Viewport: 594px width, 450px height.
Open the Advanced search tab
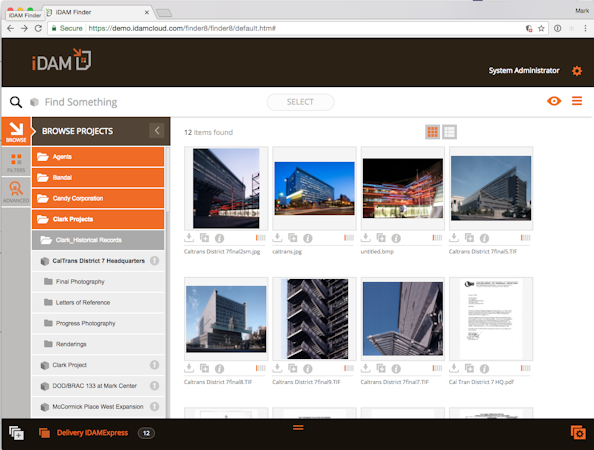[16, 192]
